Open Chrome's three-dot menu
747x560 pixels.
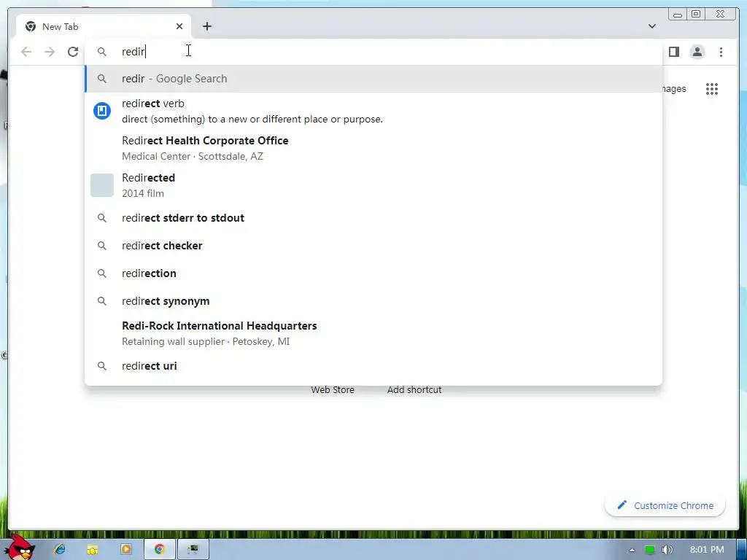(721, 52)
